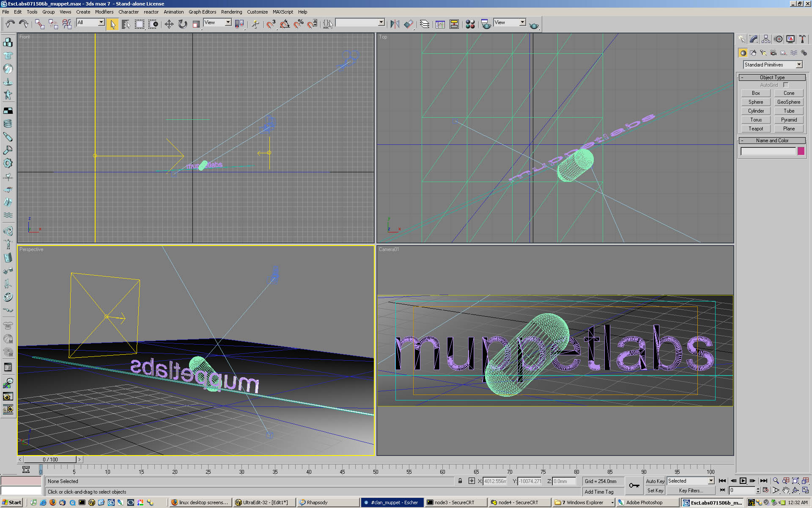Toggle Window/Crossing selection mode
Viewport: 812px width, 508px height.
pyautogui.click(x=153, y=24)
